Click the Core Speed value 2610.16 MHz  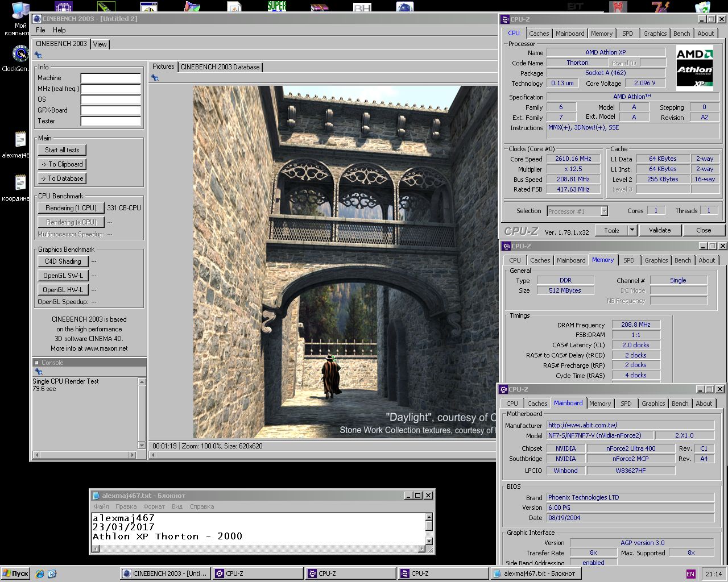(573, 159)
